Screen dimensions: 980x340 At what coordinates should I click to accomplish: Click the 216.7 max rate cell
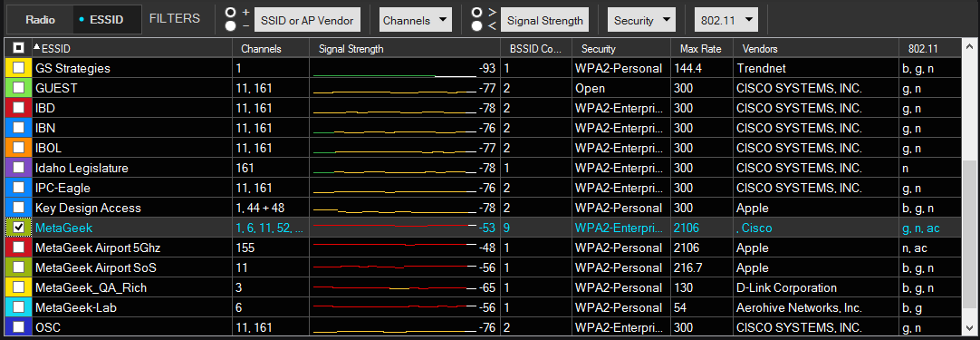coord(702,268)
